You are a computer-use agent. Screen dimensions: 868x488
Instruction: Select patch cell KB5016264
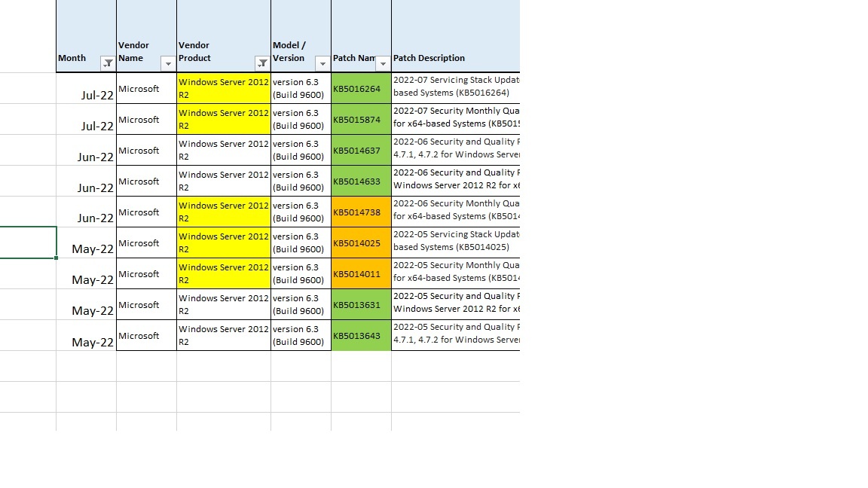pyautogui.click(x=361, y=89)
